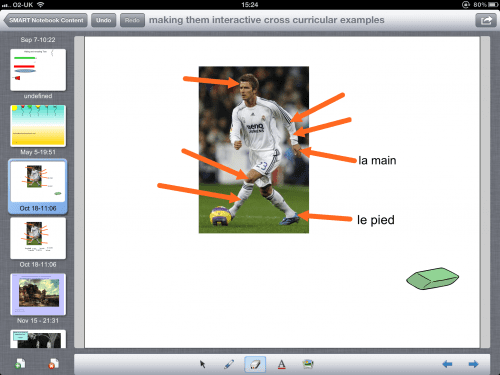Tap the Undo button
500x375 pixels.
103,20
